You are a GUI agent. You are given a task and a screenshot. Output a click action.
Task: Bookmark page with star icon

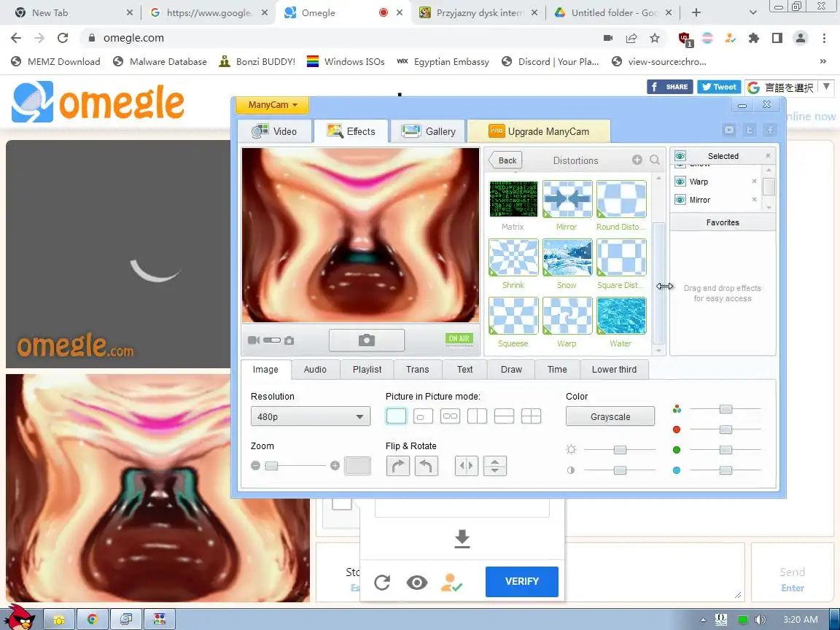655,38
